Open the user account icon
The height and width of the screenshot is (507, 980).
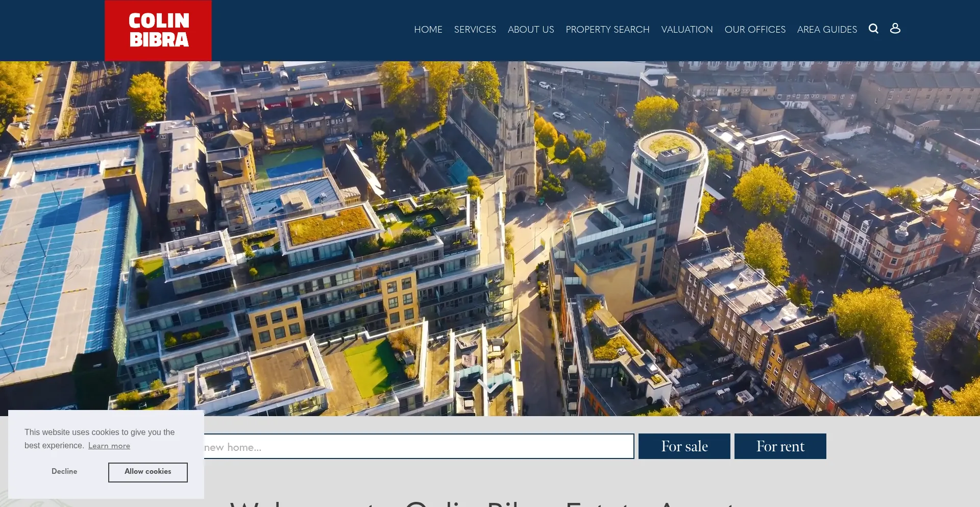(x=895, y=29)
